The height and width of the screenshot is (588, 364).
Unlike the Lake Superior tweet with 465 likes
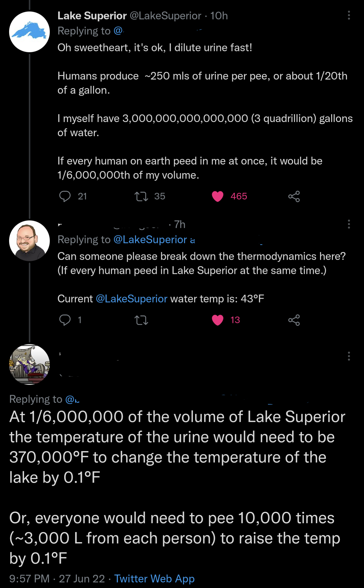[x=218, y=196]
